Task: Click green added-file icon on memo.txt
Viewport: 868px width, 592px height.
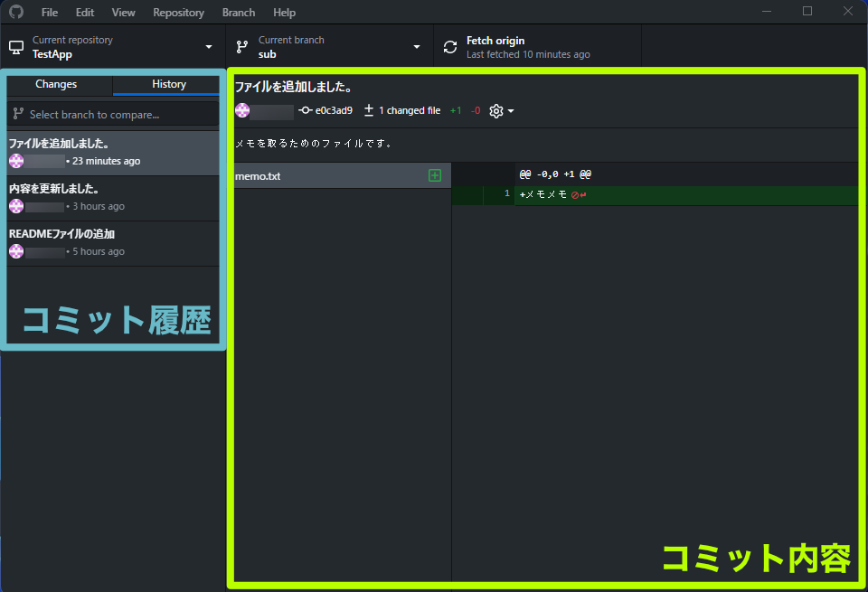Action: click(x=435, y=175)
